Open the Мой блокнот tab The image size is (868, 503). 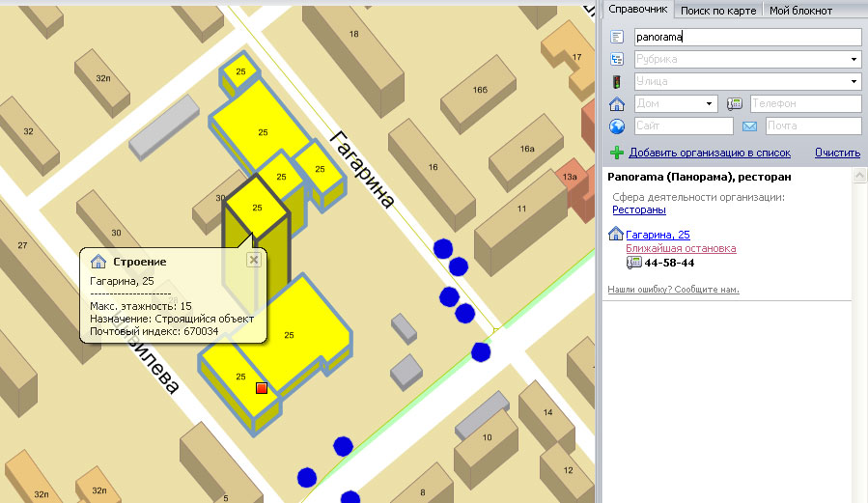[x=800, y=10]
